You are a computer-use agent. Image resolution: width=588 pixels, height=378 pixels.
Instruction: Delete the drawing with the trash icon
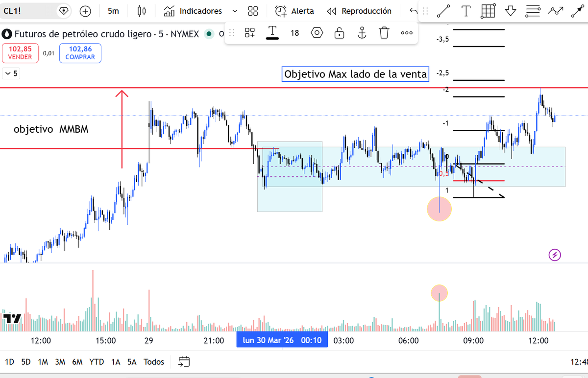384,33
